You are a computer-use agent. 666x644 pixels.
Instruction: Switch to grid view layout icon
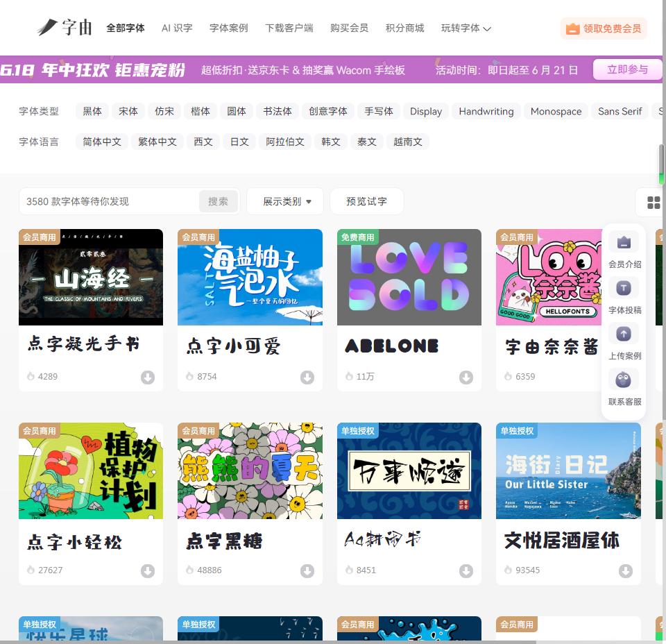point(654,203)
